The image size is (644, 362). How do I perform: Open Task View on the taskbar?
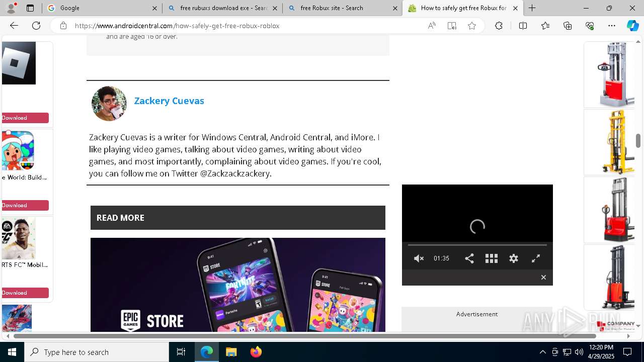[181, 352]
